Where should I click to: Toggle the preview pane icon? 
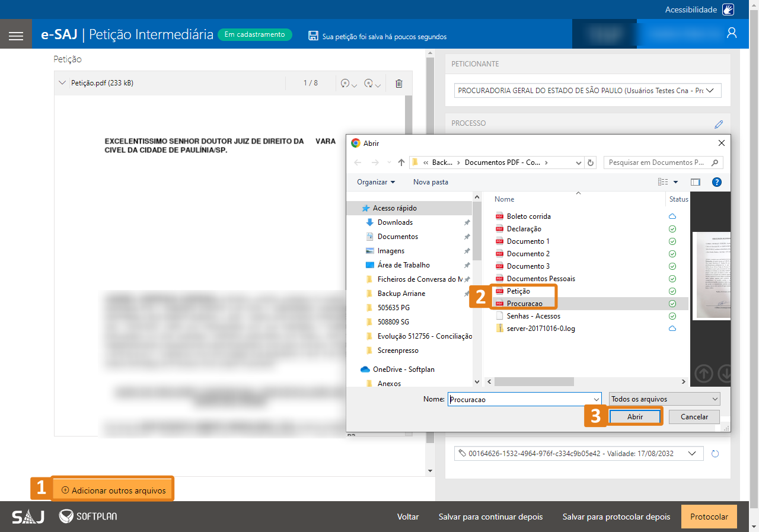coord(696,182)
